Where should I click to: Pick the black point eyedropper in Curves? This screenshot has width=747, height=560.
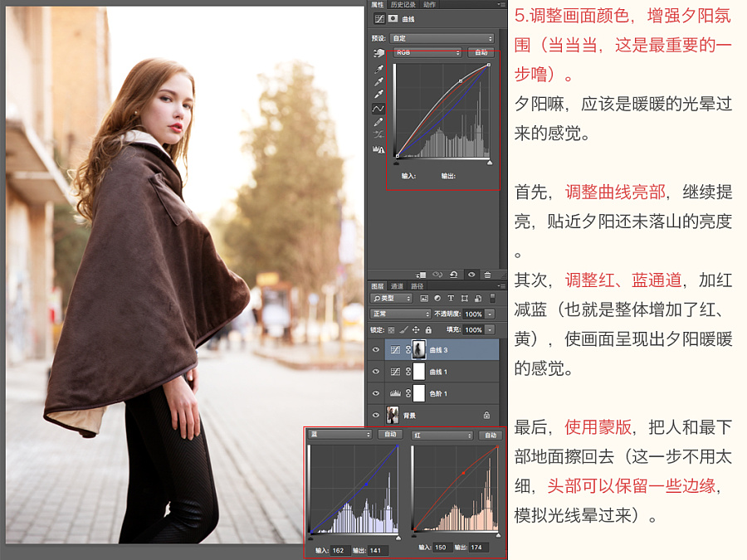coord(378,70)
